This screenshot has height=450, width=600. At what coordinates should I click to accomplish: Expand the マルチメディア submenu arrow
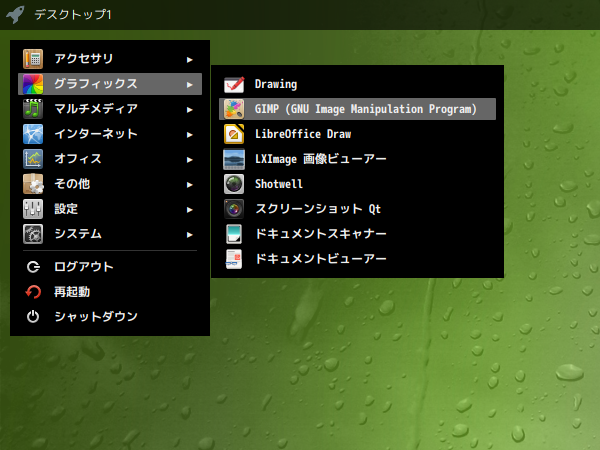pyautogui.click(x=189, y=110)
